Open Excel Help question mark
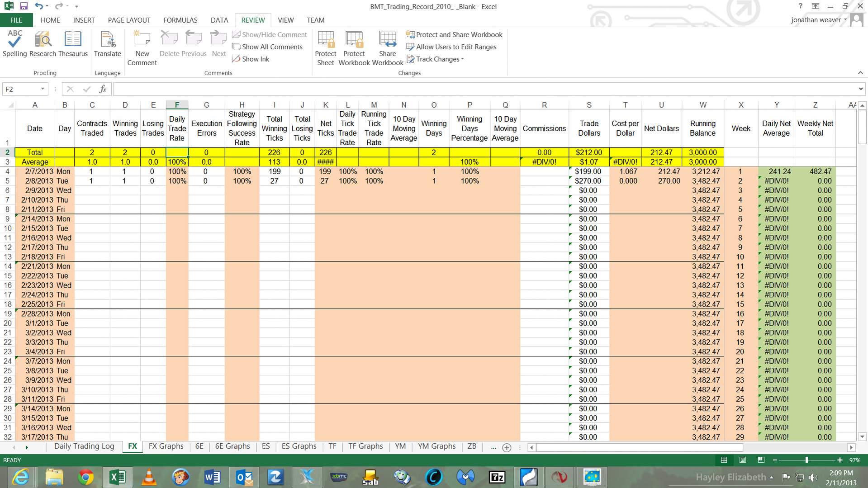The image size is (868, 488). click(x=800, y=6)
